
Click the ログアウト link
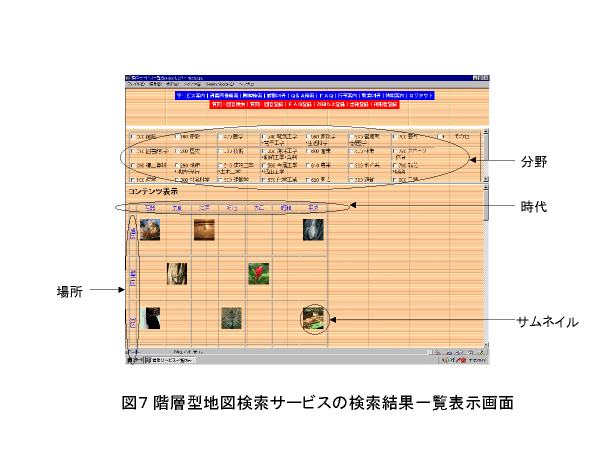tap(421, 96)
